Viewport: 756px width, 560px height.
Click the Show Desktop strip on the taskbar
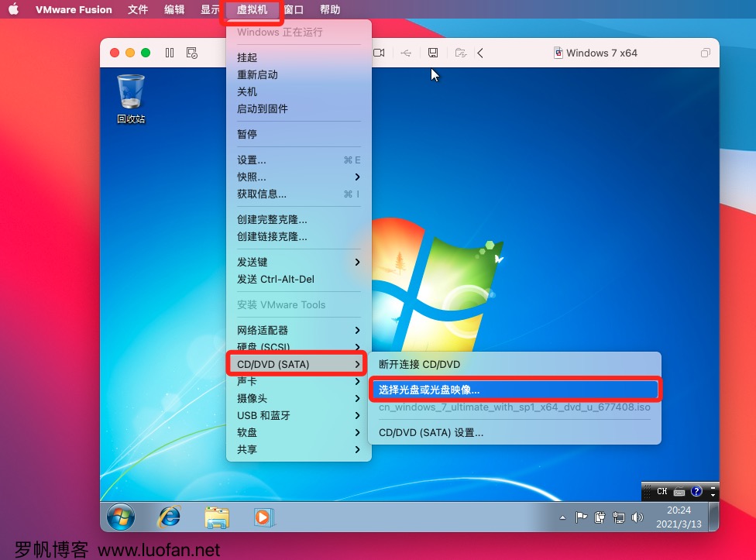point(713,517)
